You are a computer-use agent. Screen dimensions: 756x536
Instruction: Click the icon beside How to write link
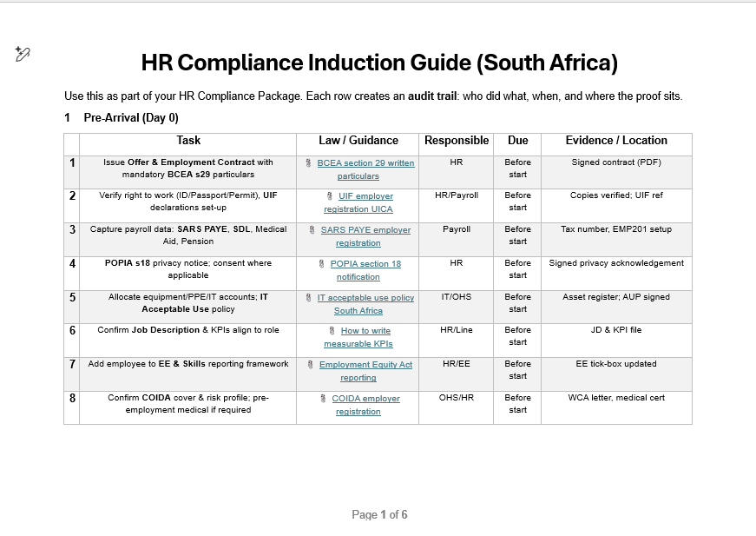click(332, 331)
